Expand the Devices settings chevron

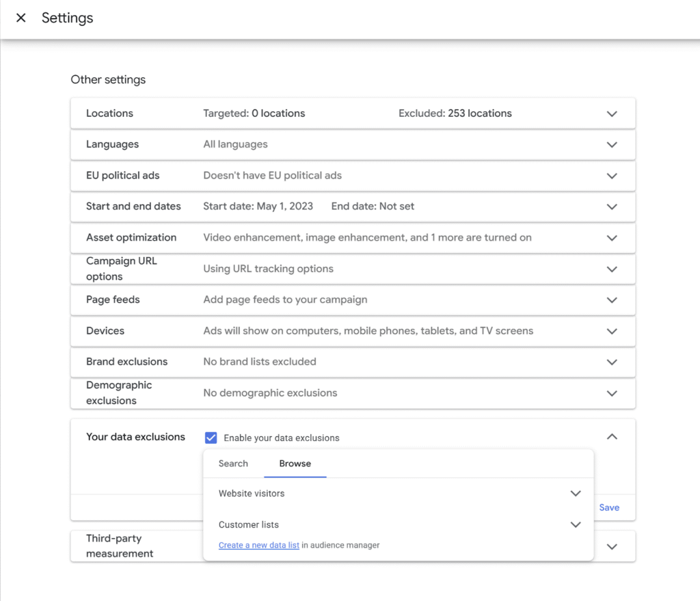click(x=612, y=331)
